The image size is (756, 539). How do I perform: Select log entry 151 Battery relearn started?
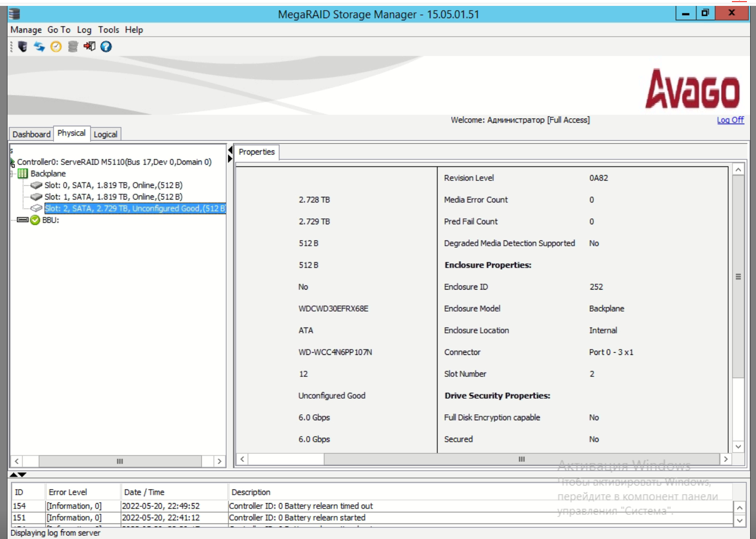[372, 518]
